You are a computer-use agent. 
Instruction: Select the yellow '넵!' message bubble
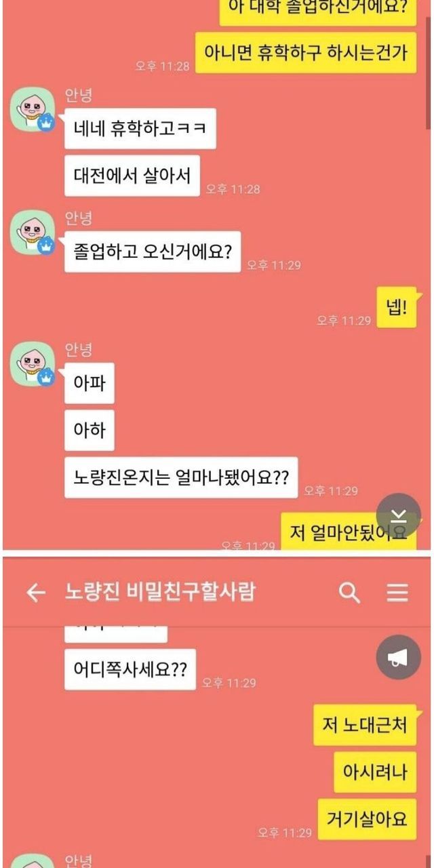(397, 307)
